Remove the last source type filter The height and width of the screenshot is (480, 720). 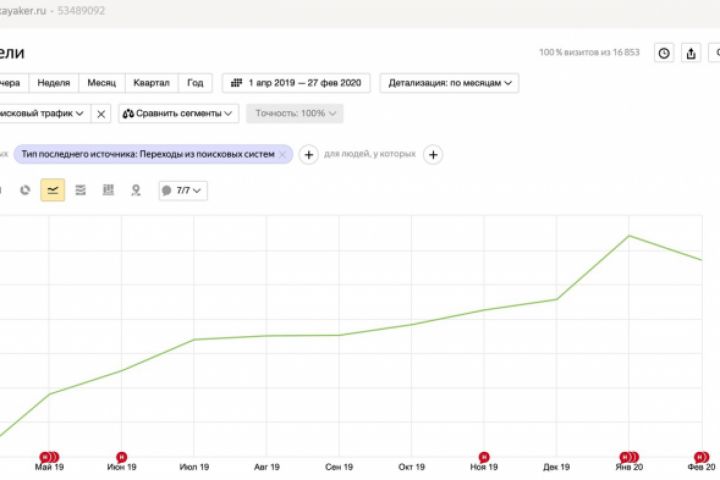click(283, 155)
